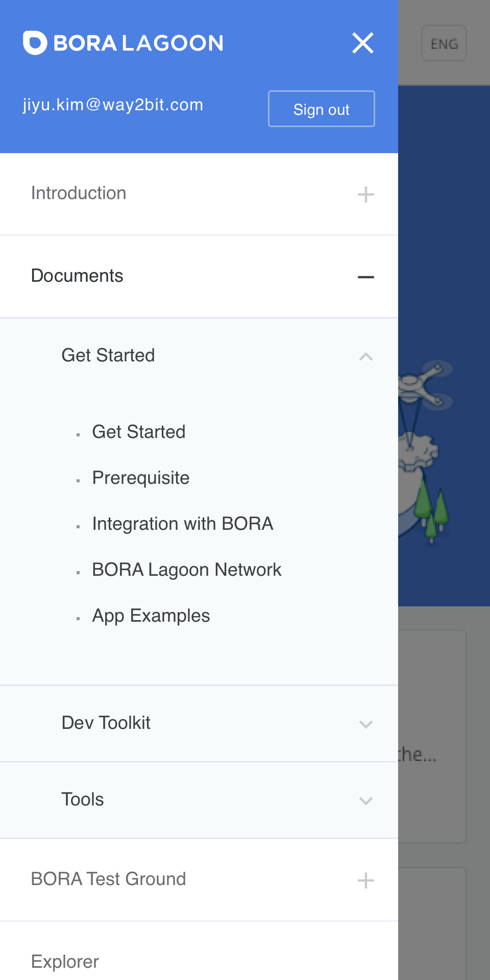Expand BORA Test Ground plus icon
Viewport: 490px width, 980px height.
(365, 880)
